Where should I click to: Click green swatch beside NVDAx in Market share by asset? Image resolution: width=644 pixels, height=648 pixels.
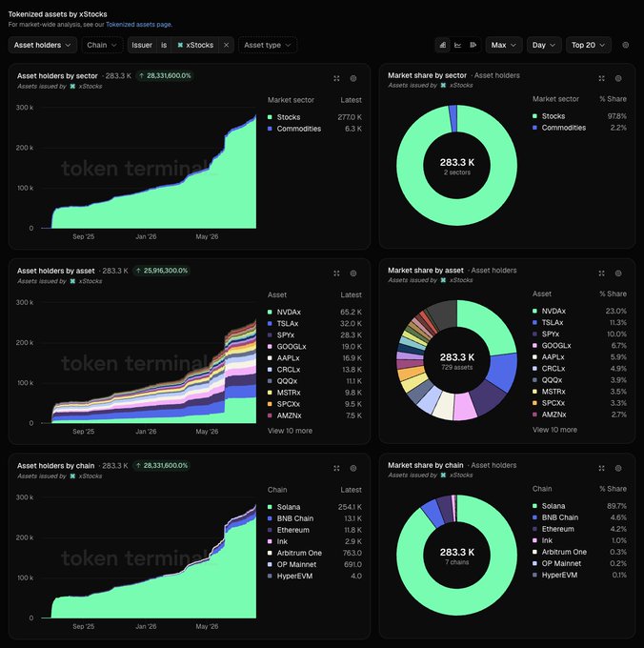(534, 311)
